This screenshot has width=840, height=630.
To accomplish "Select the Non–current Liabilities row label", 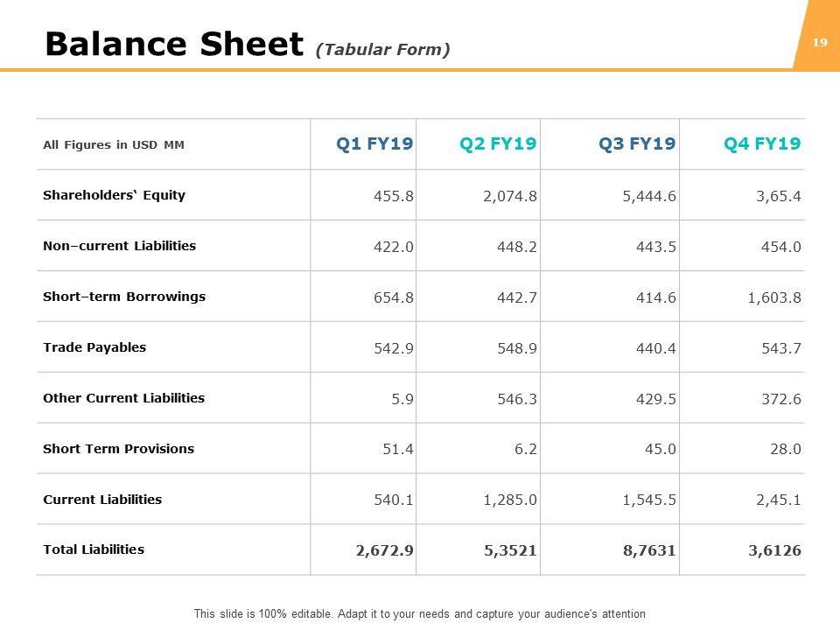I will point(119,246).
